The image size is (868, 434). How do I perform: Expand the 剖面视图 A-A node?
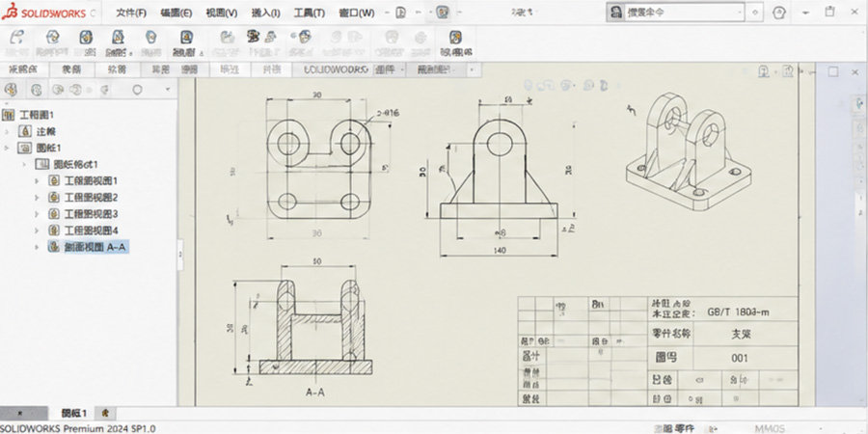coord(37,247)
